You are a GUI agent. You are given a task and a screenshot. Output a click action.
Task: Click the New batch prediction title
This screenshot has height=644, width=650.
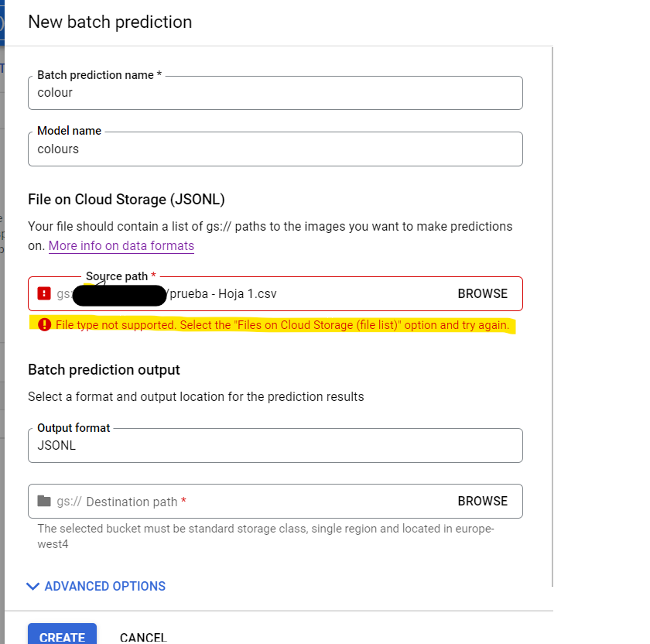(110, 22)
